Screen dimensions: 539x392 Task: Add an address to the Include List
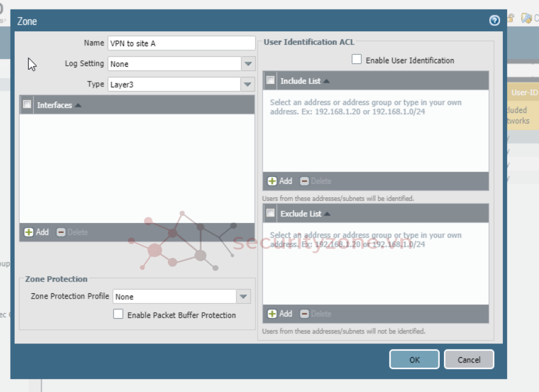click(x=272, y=182)
